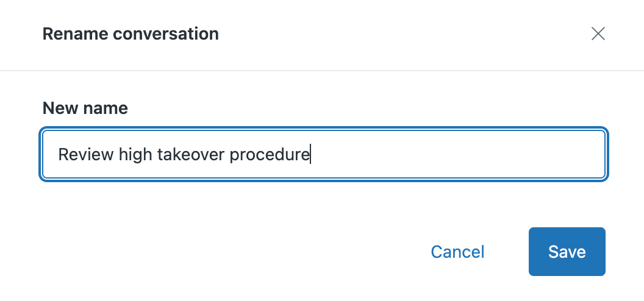The width and height of the screenshot is (644, 301).
Task: Click blank footer area left of Cancel
Action: (213, 252)
